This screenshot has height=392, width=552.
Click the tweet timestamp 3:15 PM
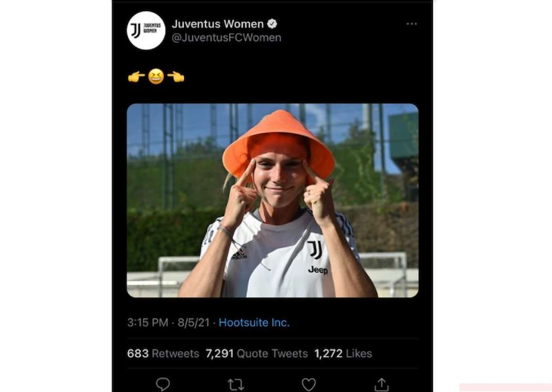143,322
